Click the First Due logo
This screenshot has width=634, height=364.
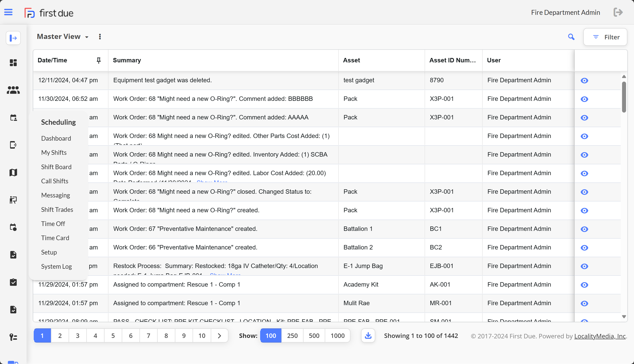(49, 13)
